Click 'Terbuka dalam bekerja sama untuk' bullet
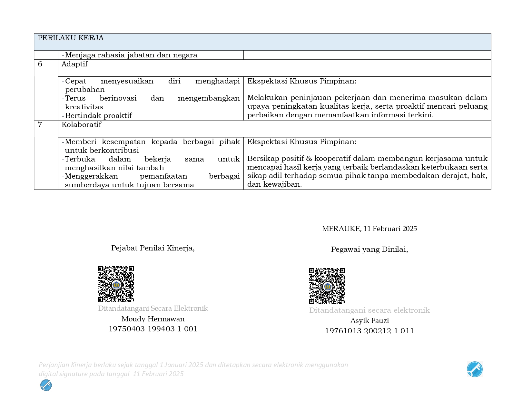The width and height of the screenshot is (532, 411). click(x=151, y=163)
